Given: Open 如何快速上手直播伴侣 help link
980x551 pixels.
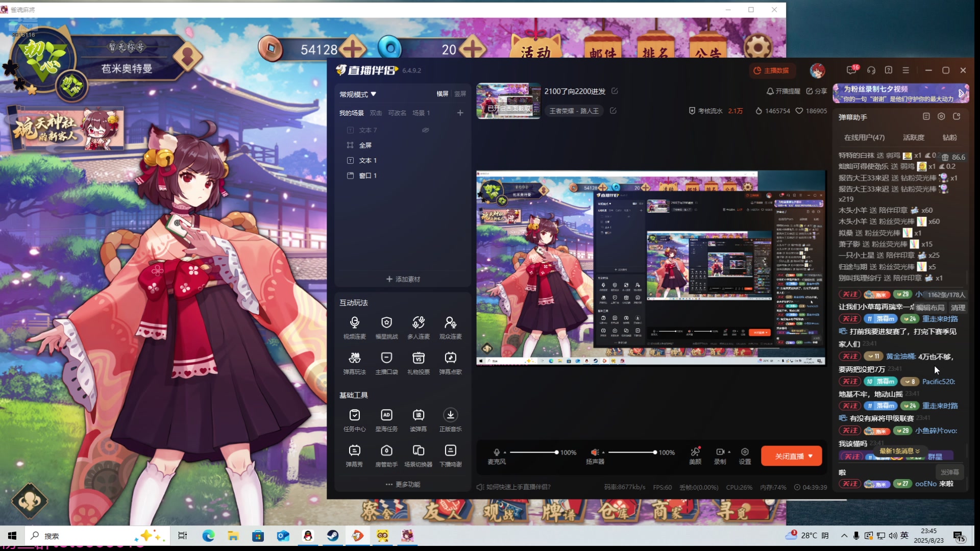Looking at the screenshot, I should click(x=513, y=487).
